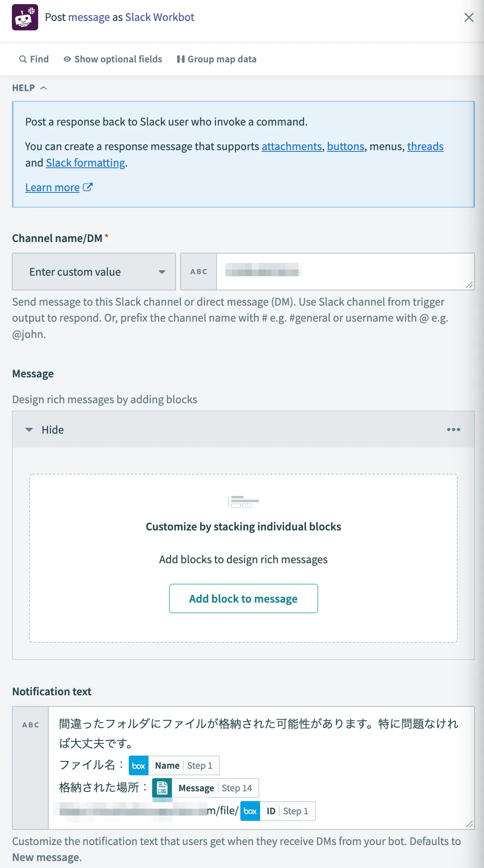Image resolution: width=484 pixels, height=868 pixels.
Task: Enable Group map data
Action: coord(217,59)
